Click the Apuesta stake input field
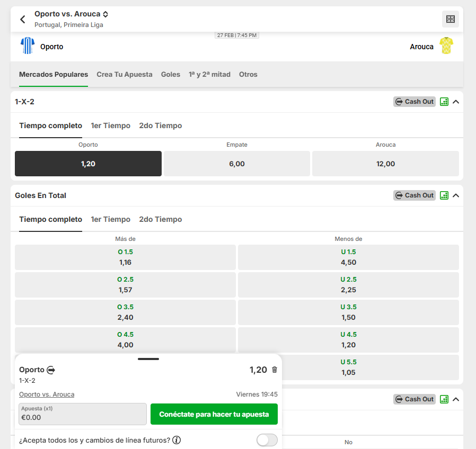This screenshot has height=449, width=476. click(x=82, y=414)
